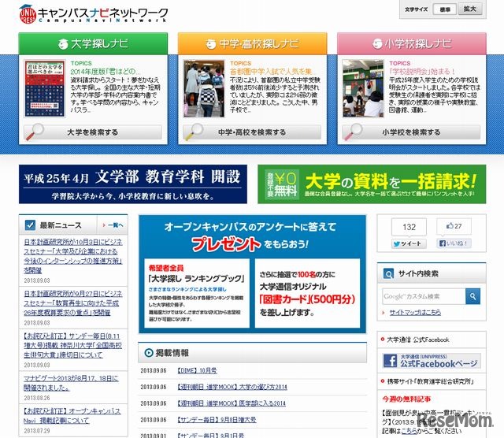Open news about 10月3日 business seminar
Screen dimensions: 504x438
coord(73,256)
